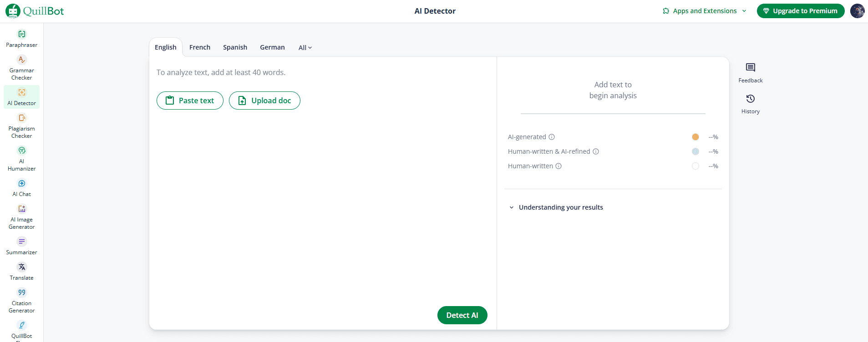
Task: Click the QuillBot logo
Action: click(x=35, y=11)
